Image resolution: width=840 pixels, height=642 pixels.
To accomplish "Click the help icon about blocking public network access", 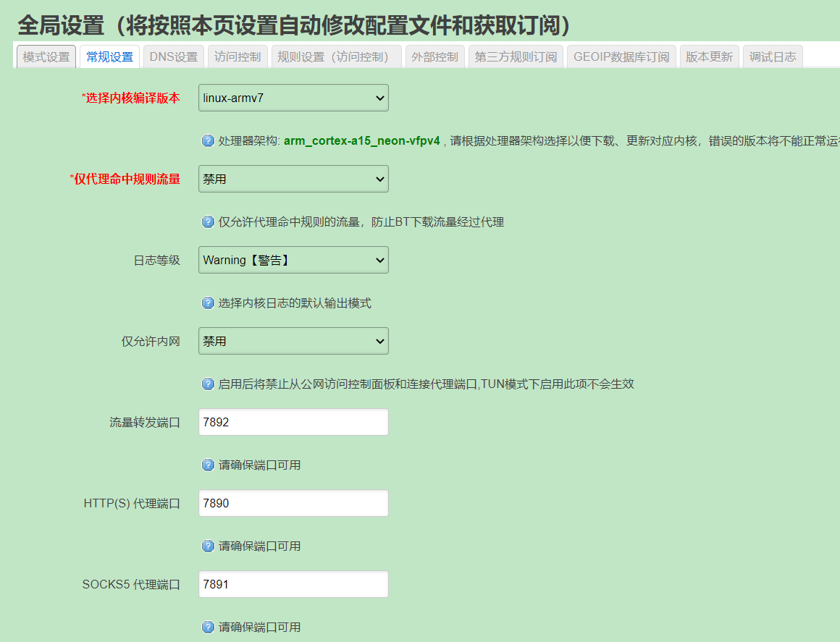I will (x=208, y=384).
